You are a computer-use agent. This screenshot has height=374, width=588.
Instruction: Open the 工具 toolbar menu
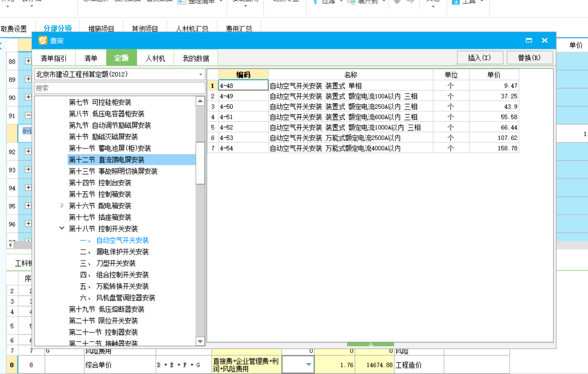(468, 2)
